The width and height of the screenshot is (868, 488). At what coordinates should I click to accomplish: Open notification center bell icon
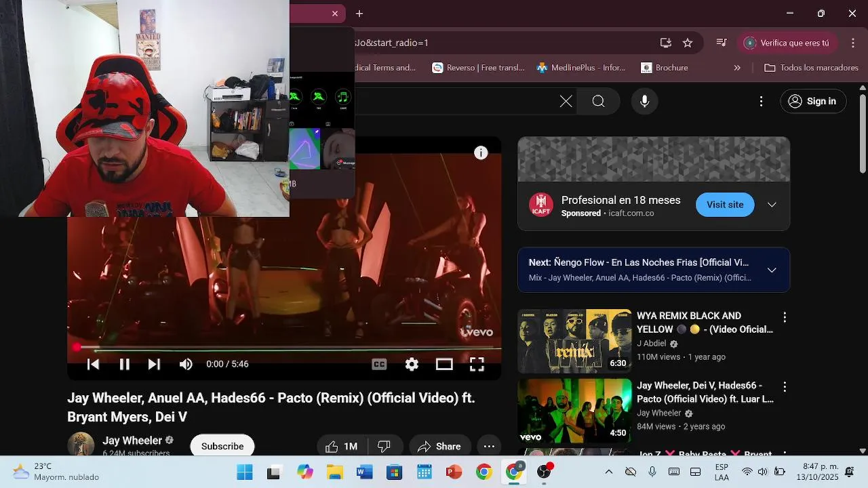coord(849,472)
